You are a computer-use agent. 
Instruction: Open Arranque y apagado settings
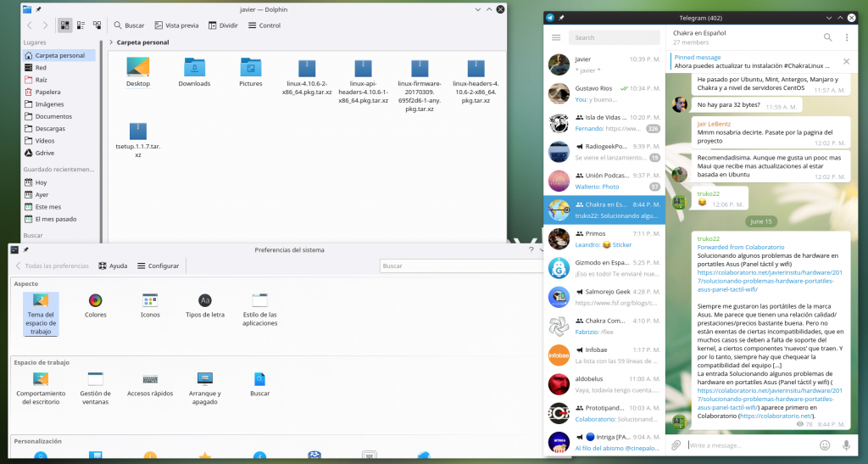(205, 389)
